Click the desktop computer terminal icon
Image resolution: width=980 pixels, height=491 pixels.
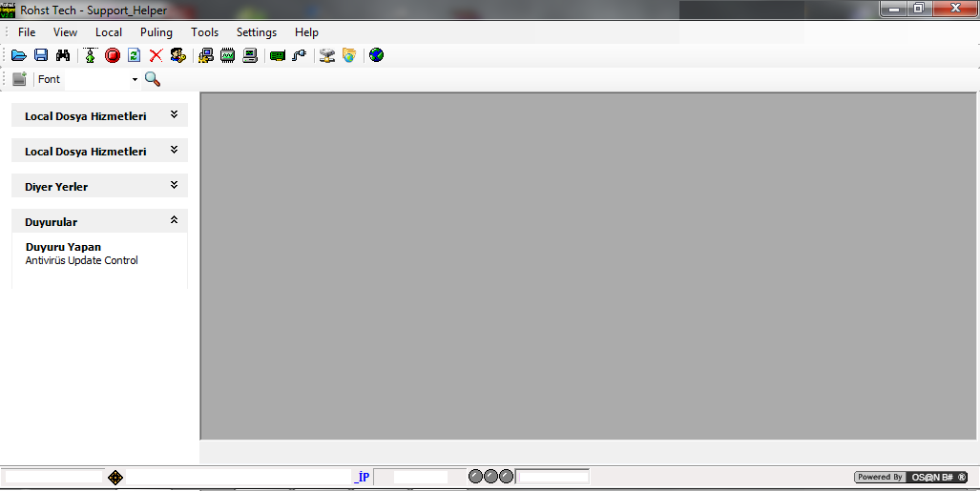click(x=250, y=55)
